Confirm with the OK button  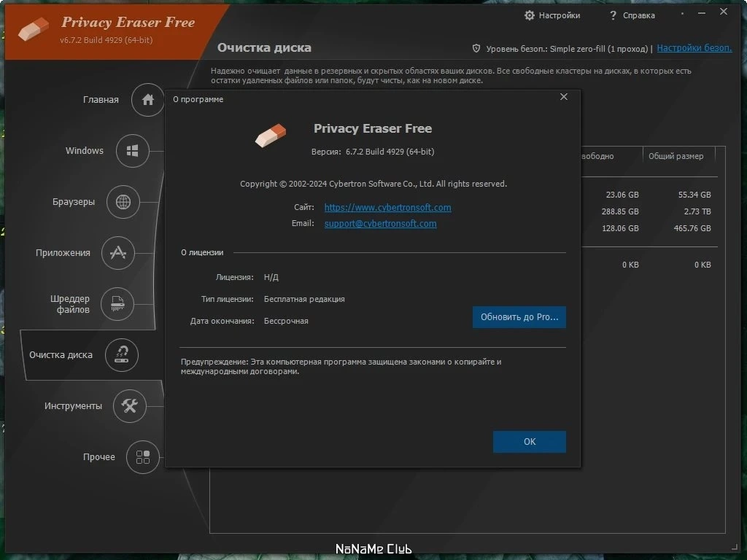pos(530,442)
